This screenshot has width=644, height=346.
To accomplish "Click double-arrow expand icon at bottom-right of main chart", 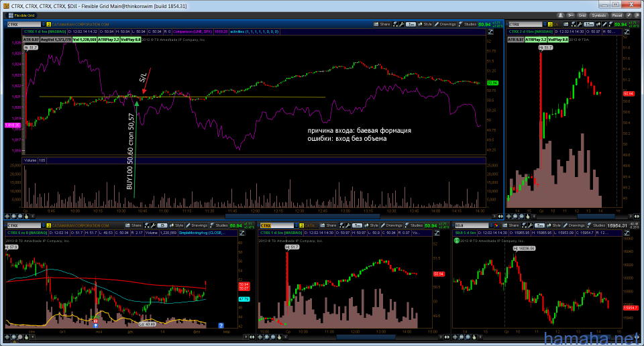I will (500, 217).
